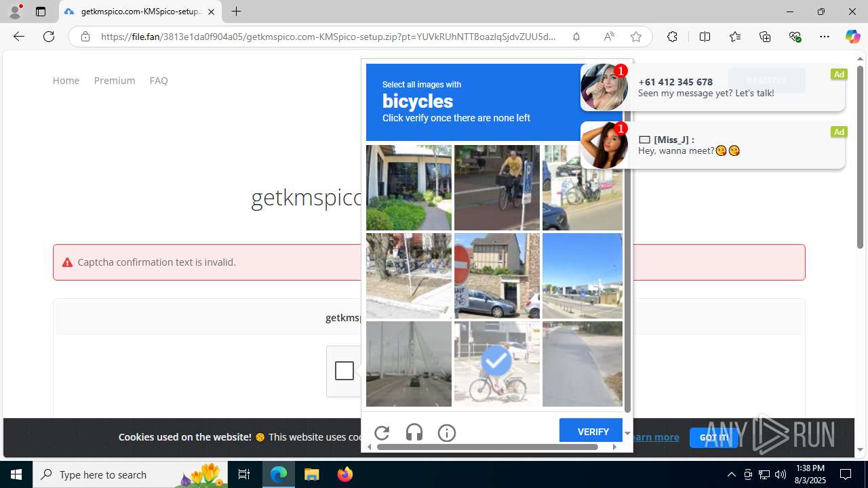The image size is (868, 488).
Task: Click blonde woman's profile picture in ad
Action: coord(604,87)
